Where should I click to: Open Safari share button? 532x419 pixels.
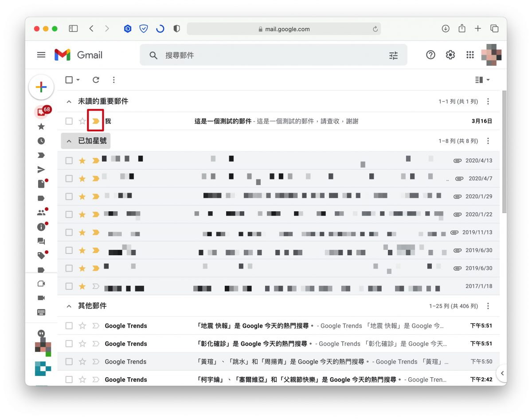pos(462,28)
